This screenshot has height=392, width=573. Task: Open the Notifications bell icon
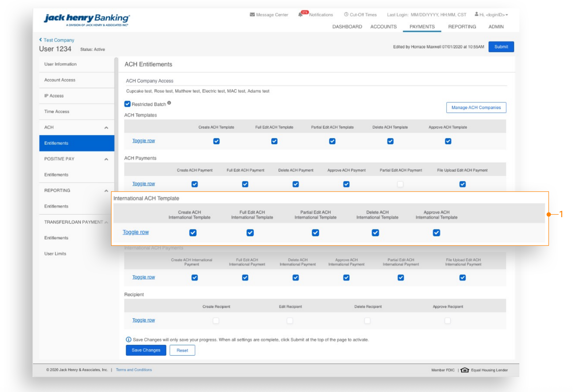pos(300,15)
